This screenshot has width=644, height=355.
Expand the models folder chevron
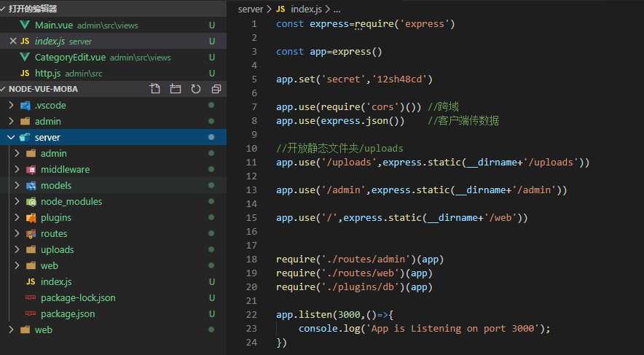(17, 185)
